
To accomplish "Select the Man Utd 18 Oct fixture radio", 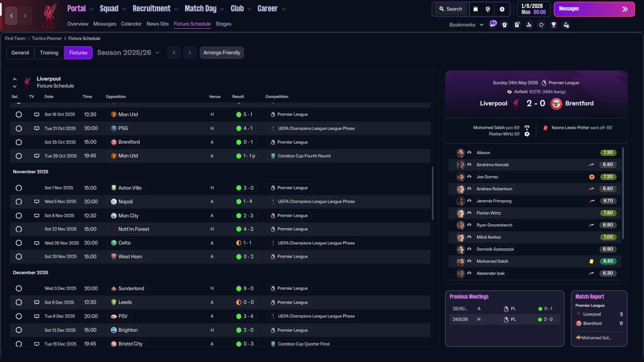I will coord(19,115).
